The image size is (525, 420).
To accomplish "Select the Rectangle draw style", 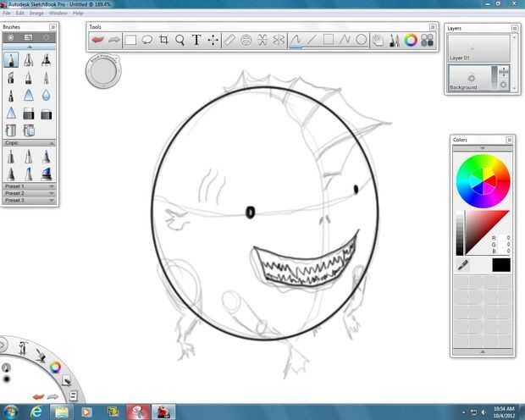I will point(329,40).
